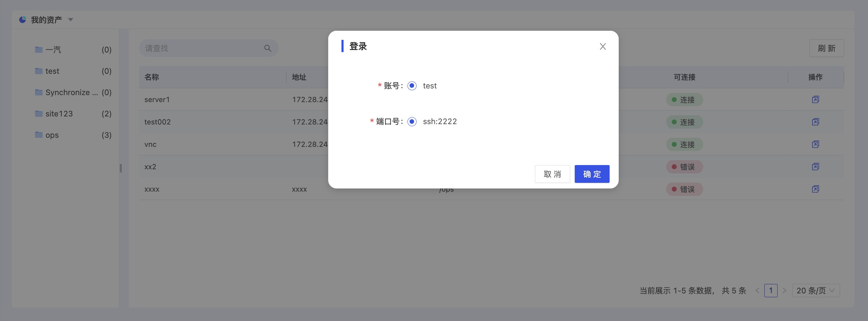
Task: Click the action icon for xxxx row
Action: click(x=815, y=189)
